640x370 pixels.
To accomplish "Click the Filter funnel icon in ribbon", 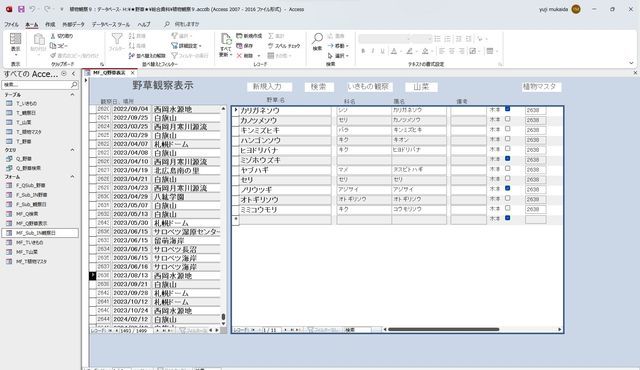I will click(x=117, y=39).
